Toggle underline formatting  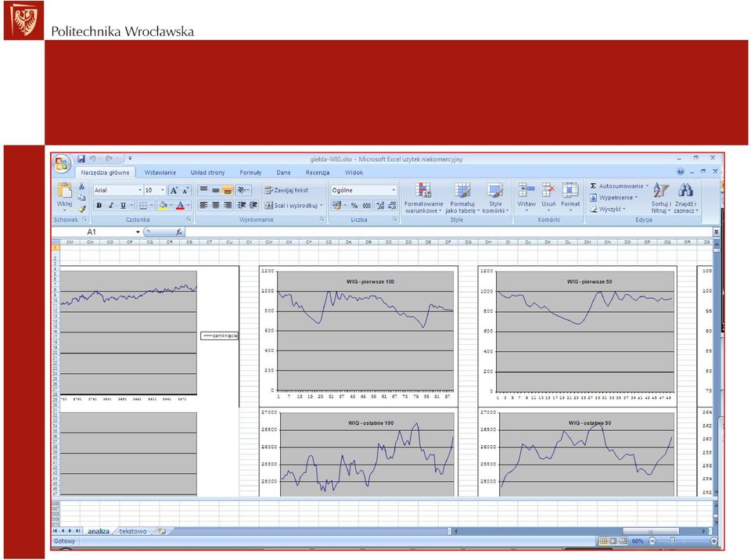pos(123,206)
